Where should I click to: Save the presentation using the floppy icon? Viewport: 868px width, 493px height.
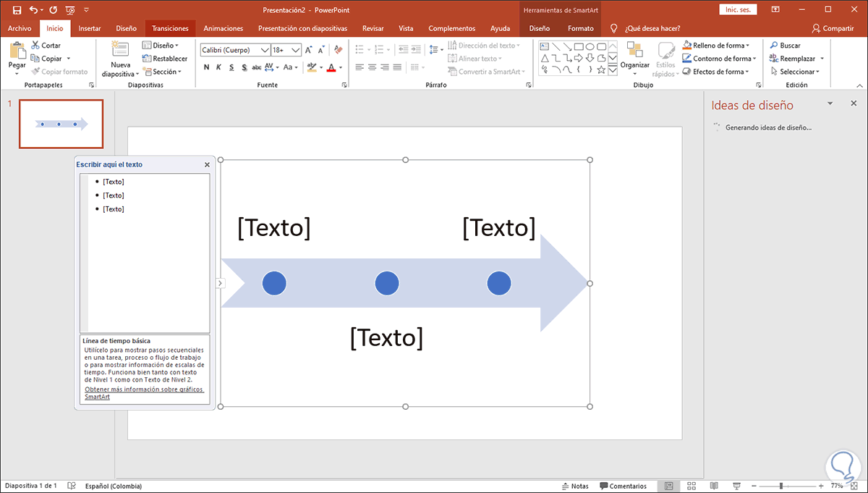click(17, 10)
